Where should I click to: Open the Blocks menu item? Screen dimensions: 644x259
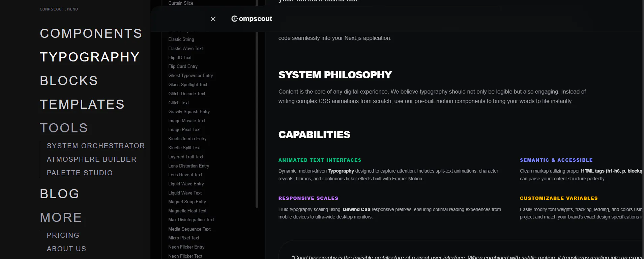click(x=69, y=81)
